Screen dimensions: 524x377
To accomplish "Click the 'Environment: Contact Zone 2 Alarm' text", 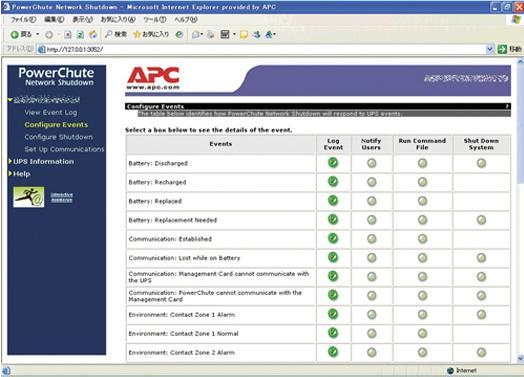I will pos(182,353).
